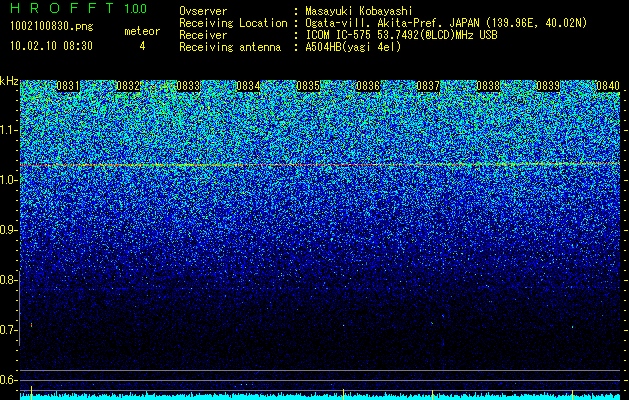Click the version number 1.00
Viewport: 629px width, 400px height.
135,8
